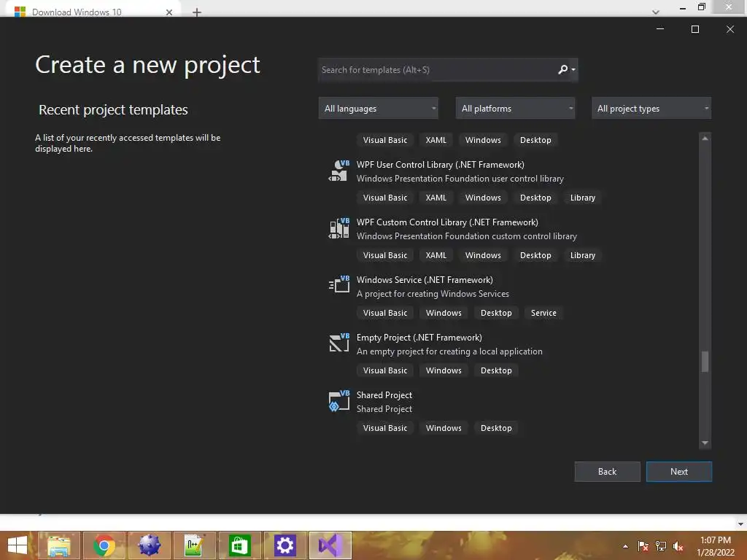Image resolution: width=747 pixels, height=560 pixels.
Task: Open the browser tab list chevron
Action: pos(656,12)
